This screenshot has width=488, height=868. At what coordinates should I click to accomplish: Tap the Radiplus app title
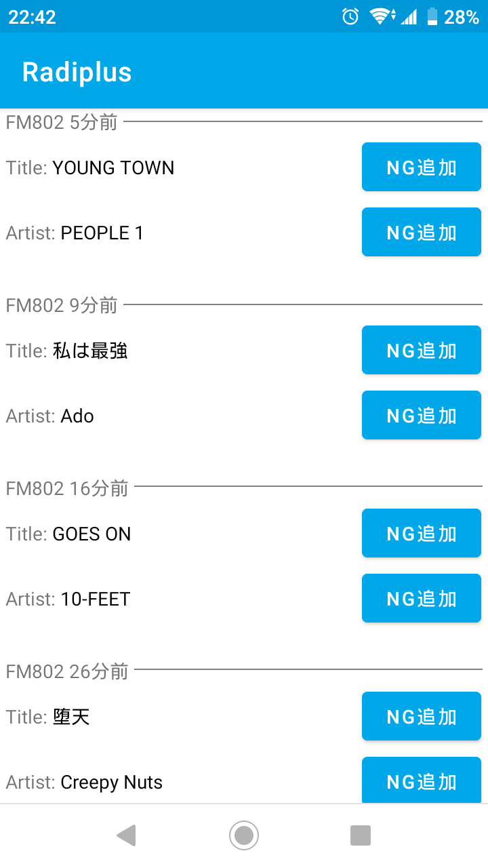77,72
